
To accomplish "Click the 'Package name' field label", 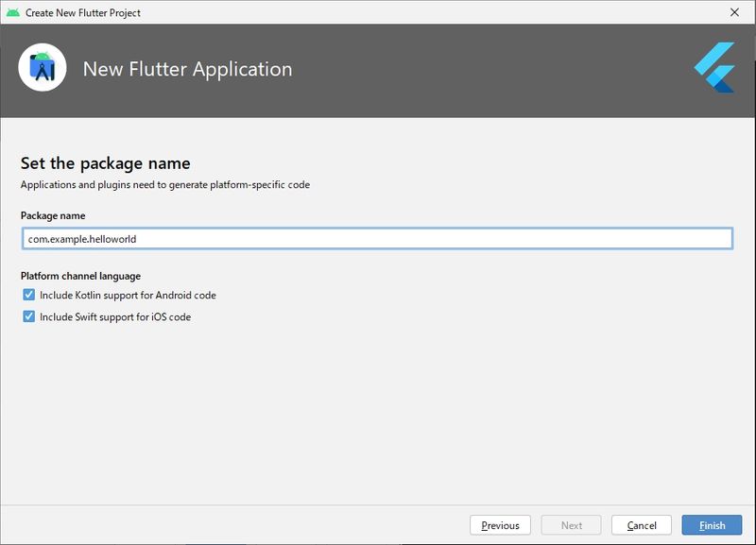I will point(53,216).
